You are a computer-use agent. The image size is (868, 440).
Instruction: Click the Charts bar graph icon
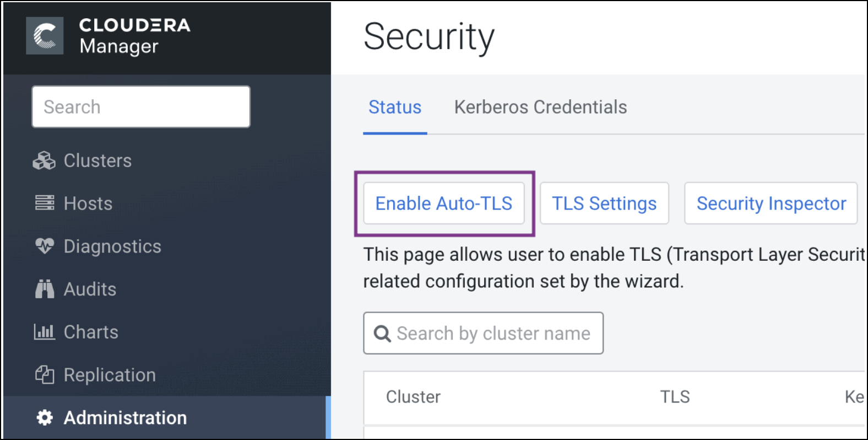click(45, 331)
